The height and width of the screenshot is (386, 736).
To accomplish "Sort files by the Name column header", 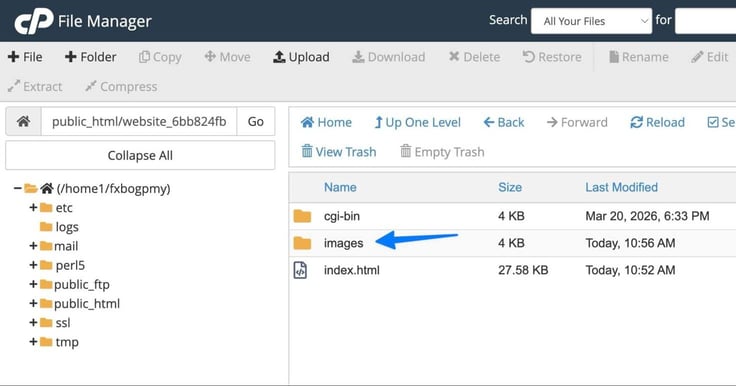I will (x=340, y=187).
